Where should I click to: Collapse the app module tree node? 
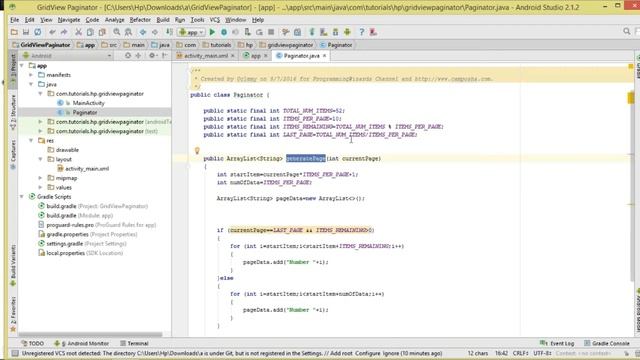(22, 66)
